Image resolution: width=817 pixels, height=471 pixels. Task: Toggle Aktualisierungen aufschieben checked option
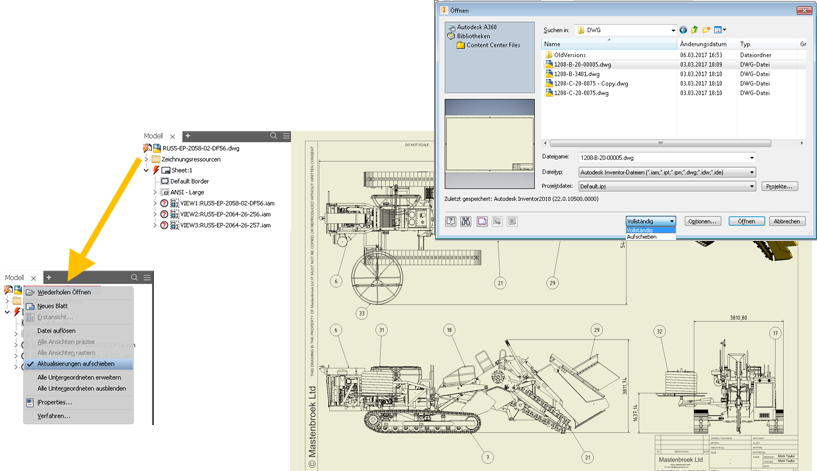[78, 364]
